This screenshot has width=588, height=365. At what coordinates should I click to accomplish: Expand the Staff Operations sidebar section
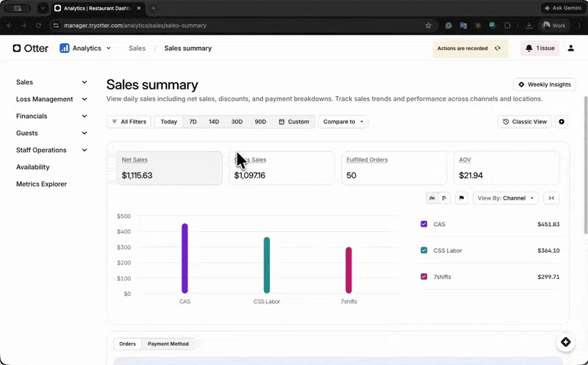[x=51, y=150]
